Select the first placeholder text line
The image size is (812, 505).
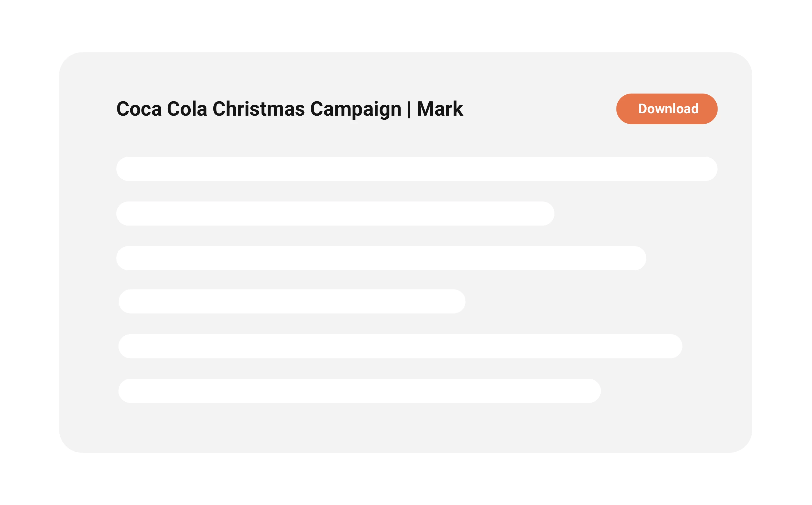click(416, 169)
